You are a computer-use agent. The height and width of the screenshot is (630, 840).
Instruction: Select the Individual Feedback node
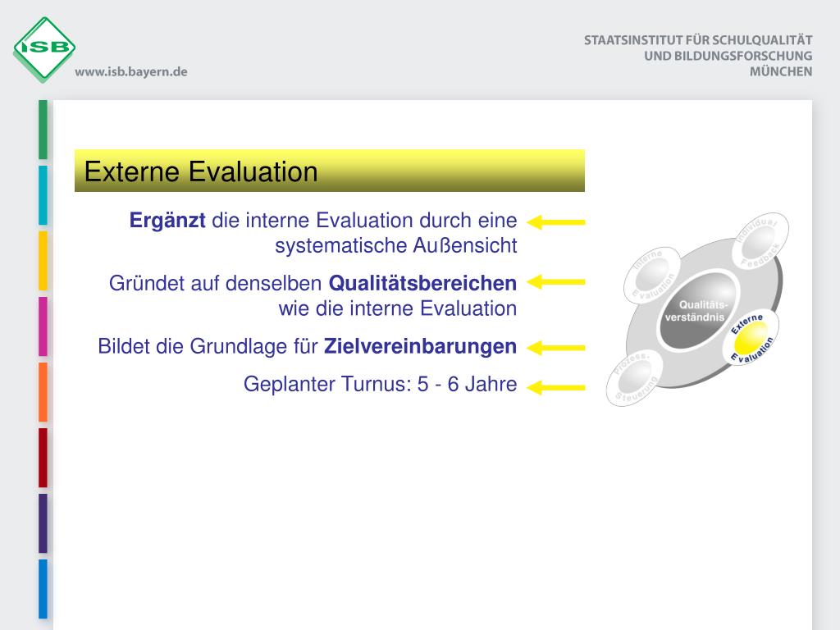[x=760, y=240]
